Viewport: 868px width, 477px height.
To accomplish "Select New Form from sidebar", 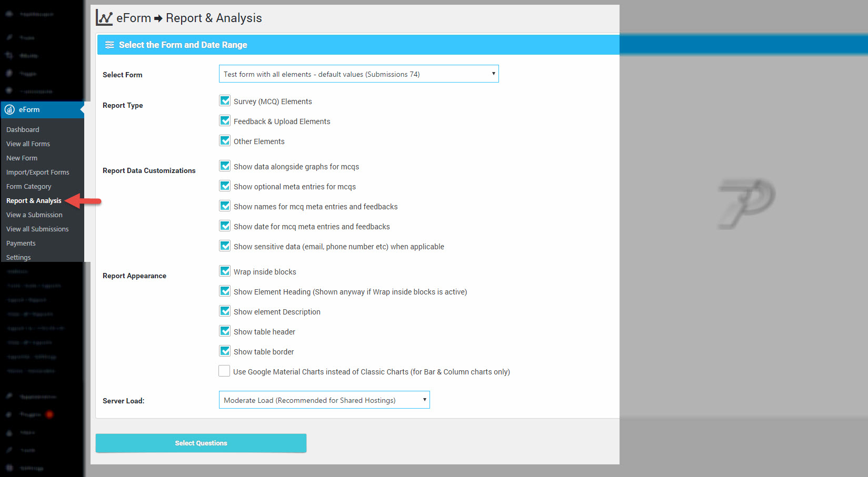I will click(x=22, y=158).
